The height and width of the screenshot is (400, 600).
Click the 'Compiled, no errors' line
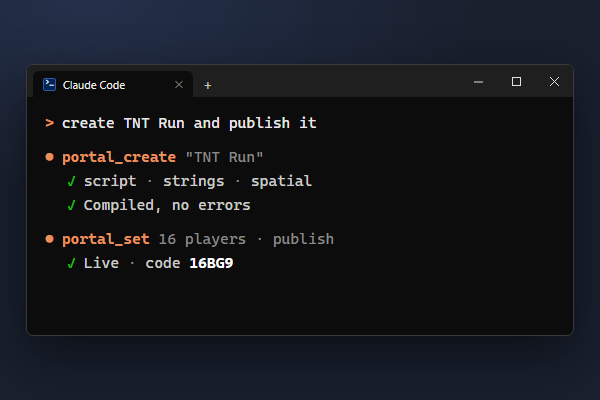(x=167, y=206)
